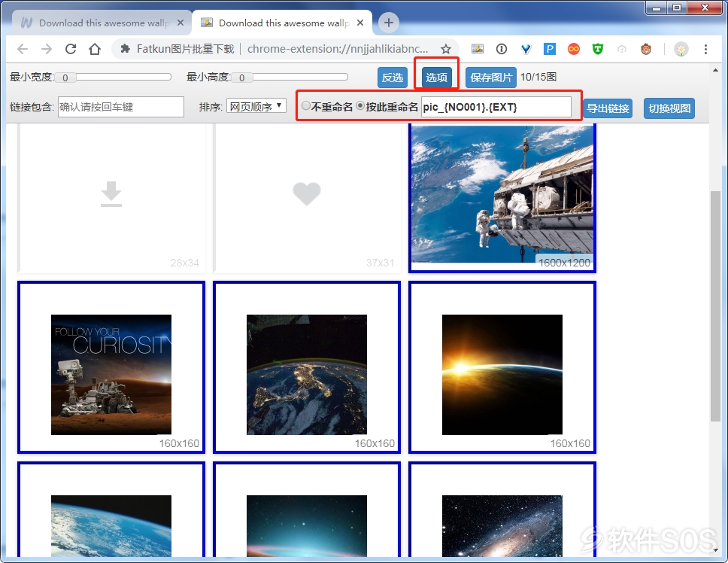Click the address bar URL

[338, 49]
